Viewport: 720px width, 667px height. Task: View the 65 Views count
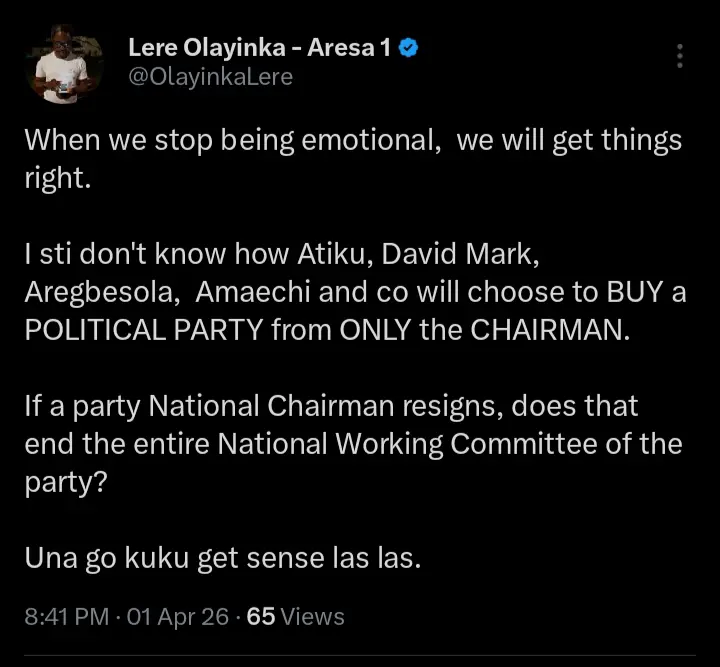(295, 617)
